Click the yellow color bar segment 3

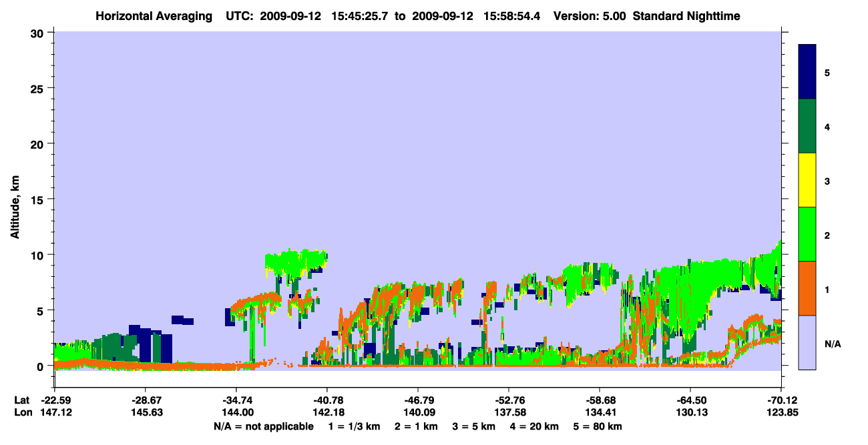point(807,180)
